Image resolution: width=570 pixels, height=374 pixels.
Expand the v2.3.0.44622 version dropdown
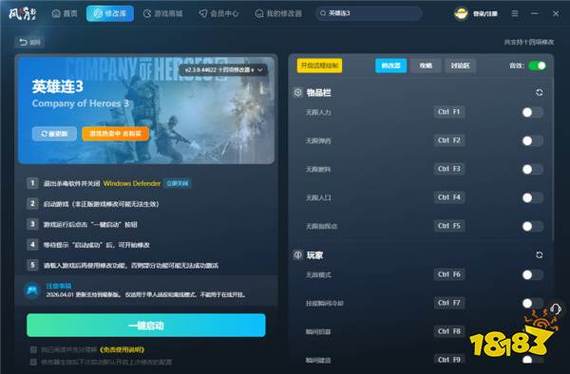click(x=223, y=69)
